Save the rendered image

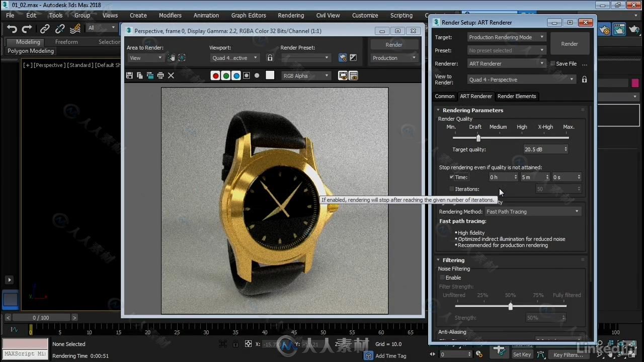point(129,75)
